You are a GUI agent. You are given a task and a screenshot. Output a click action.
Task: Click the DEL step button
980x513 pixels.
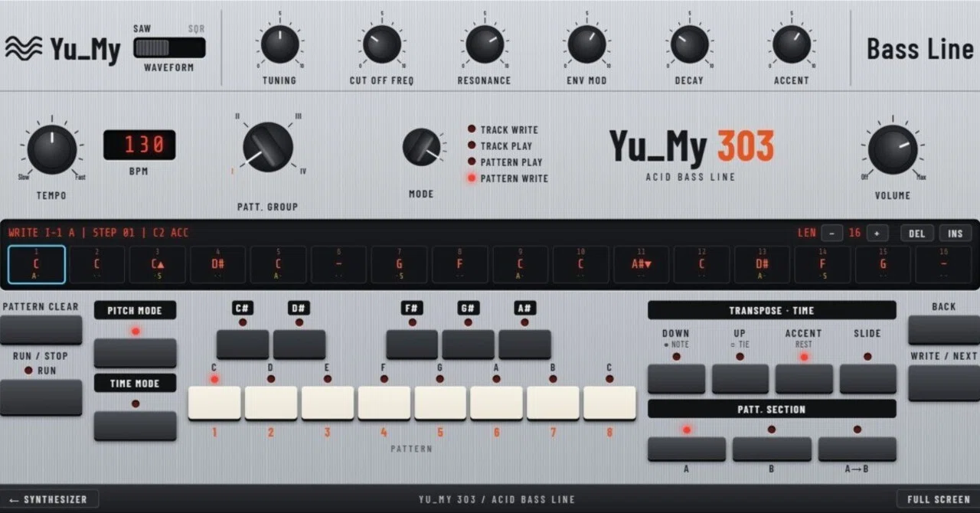click(916, 233)
